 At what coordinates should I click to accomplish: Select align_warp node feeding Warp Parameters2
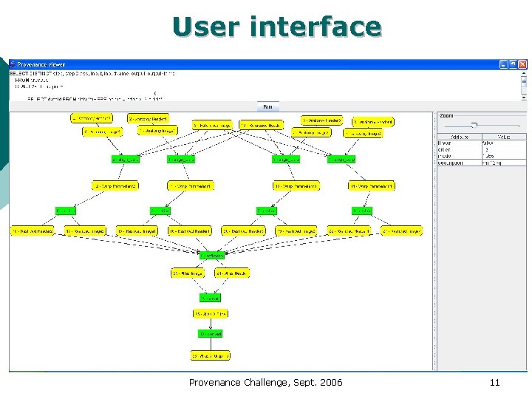coord(126,160)
